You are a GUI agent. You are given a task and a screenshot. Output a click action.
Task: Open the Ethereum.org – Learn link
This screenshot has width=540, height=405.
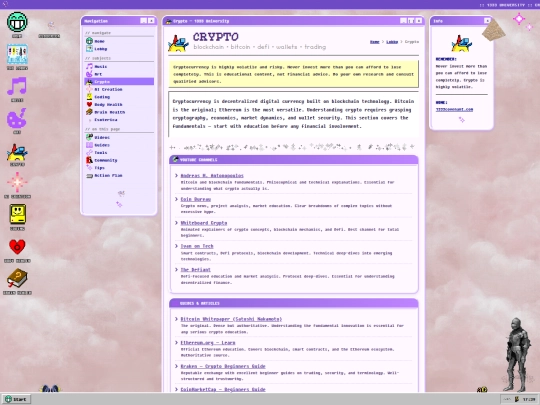point(208,343)
